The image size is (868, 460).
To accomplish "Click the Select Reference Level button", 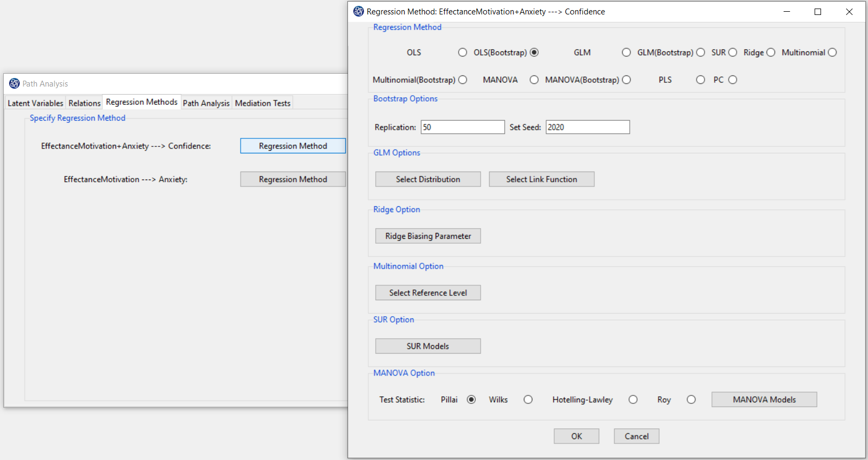I will pos(428,293).
